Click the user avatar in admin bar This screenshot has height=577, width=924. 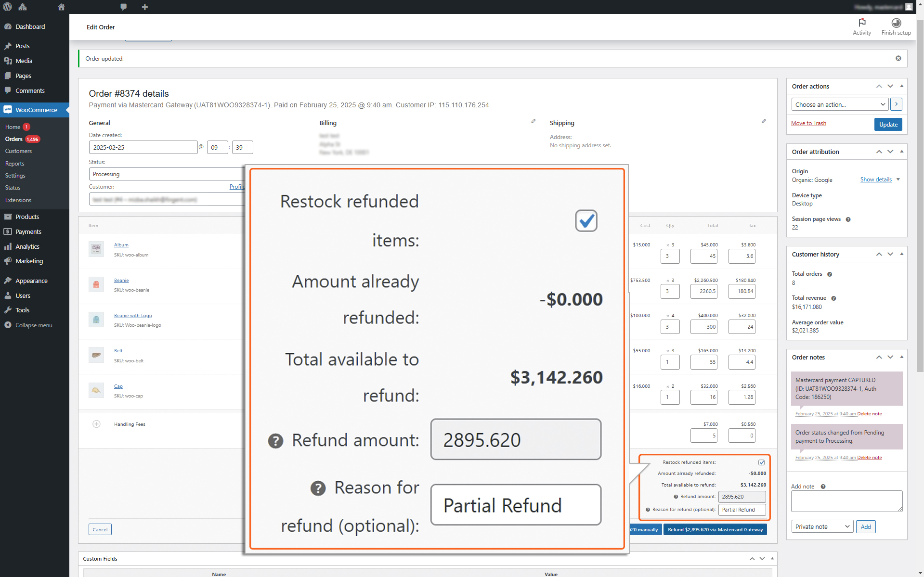click(x=909, y=7)
